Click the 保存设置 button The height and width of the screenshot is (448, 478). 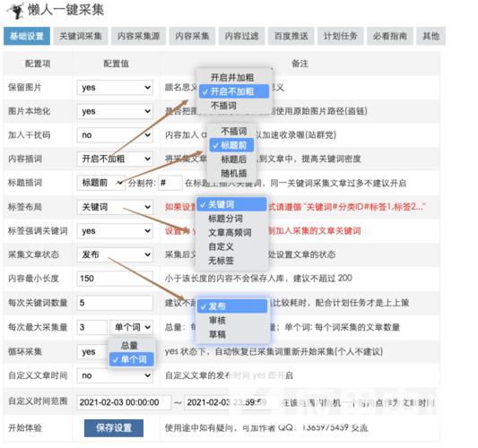coord(114,428)
